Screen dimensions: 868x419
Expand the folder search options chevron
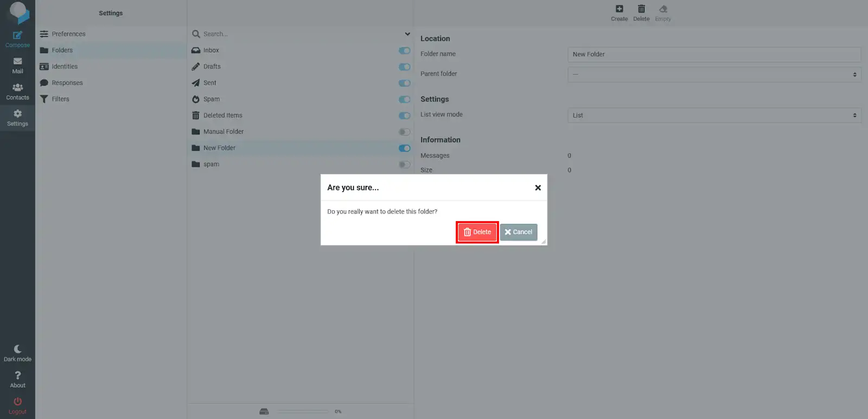coord(407,34)
